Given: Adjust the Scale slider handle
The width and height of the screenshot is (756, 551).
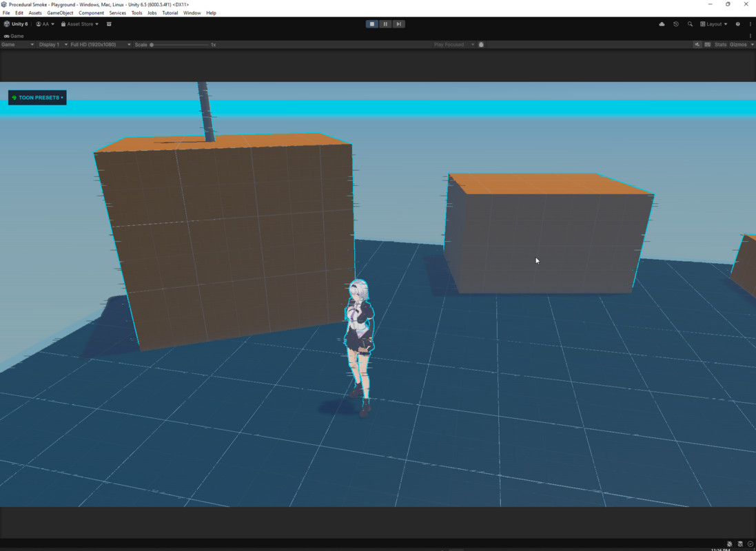Looking at the screenshot, I should pyautogui.click(x=152, y=45).
